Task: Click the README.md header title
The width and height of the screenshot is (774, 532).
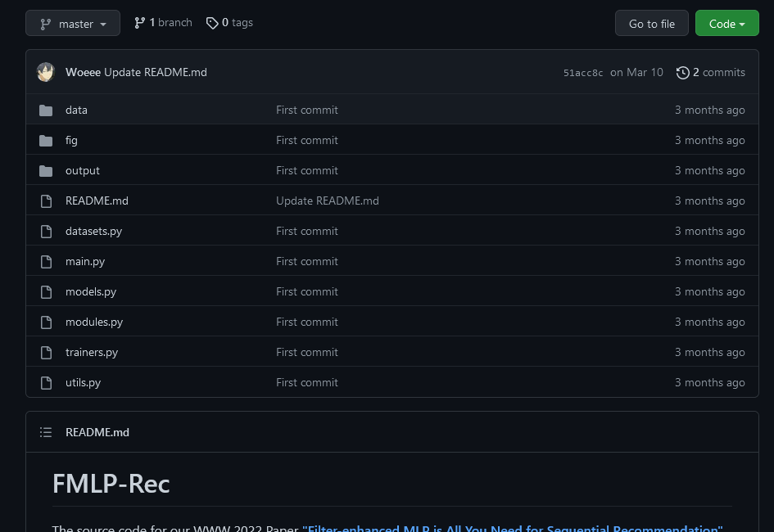Action: (97, 432)
